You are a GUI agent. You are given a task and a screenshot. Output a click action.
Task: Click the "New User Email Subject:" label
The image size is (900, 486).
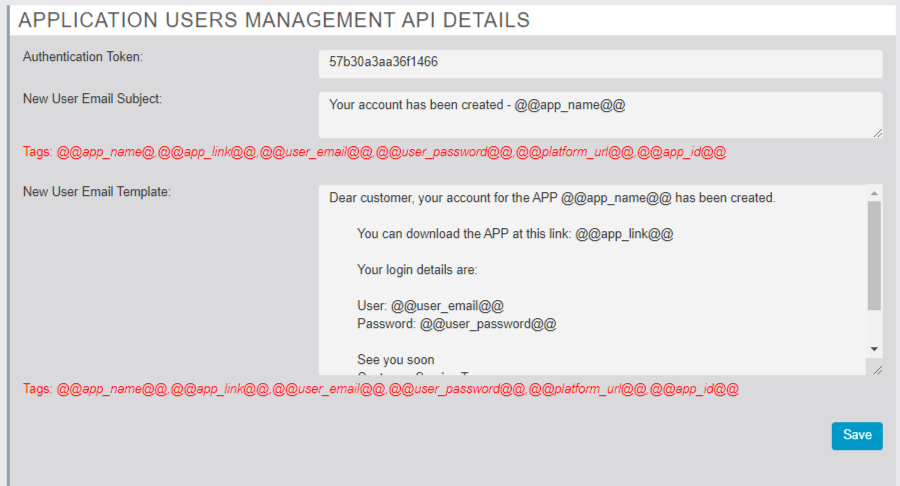pyautogui.click(x=92, y=99)
